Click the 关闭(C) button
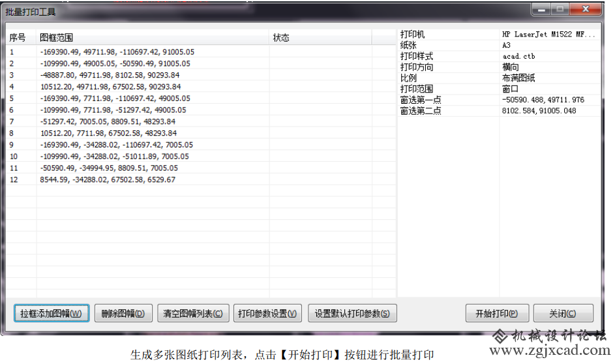This screenshot has width=615, height=364. point(563,313)
